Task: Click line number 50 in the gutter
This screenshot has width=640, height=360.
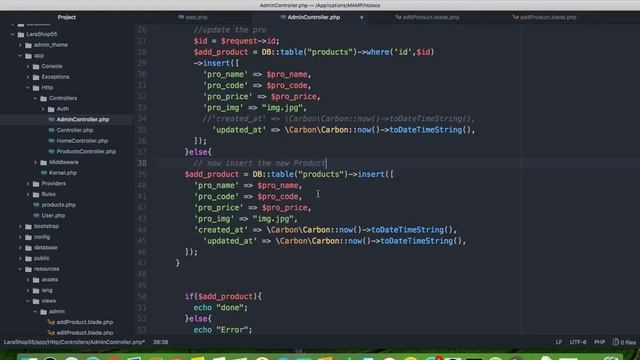Action: pos(142,297)
